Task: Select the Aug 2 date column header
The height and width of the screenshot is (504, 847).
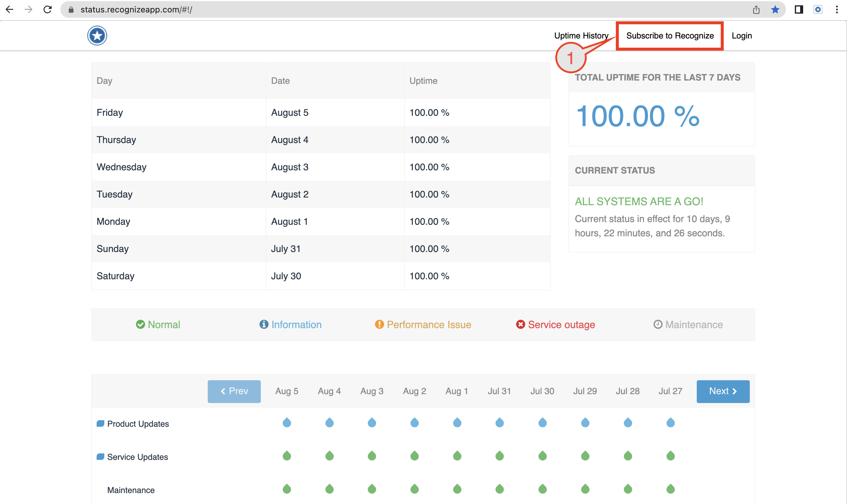Action: 415,391
